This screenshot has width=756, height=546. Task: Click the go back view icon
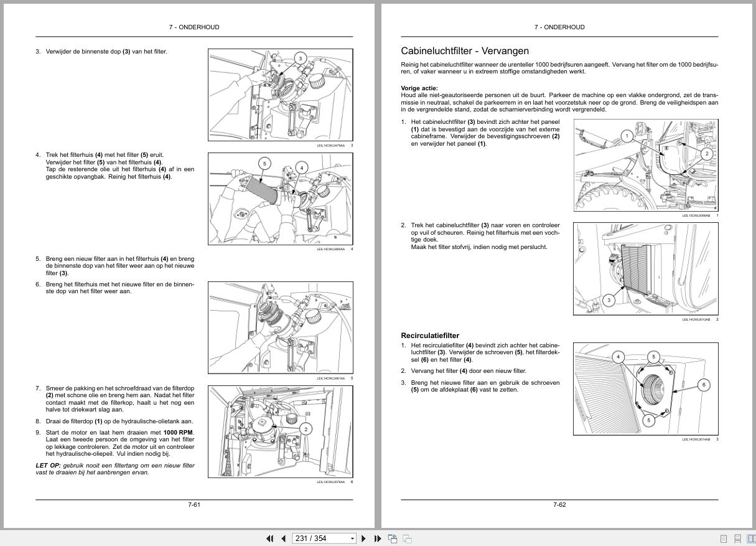393,539
